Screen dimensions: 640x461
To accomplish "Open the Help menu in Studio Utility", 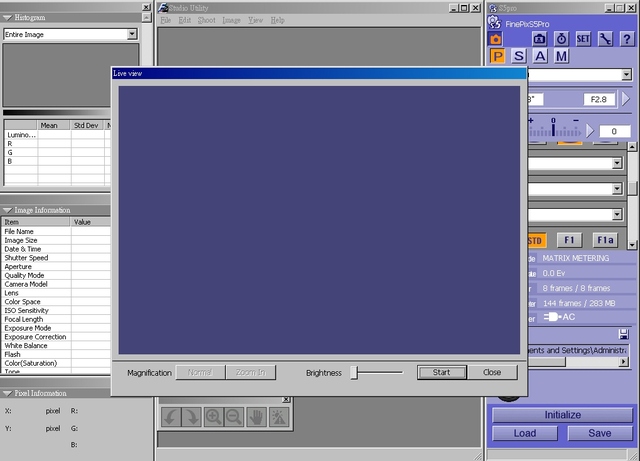I will 278,20.
